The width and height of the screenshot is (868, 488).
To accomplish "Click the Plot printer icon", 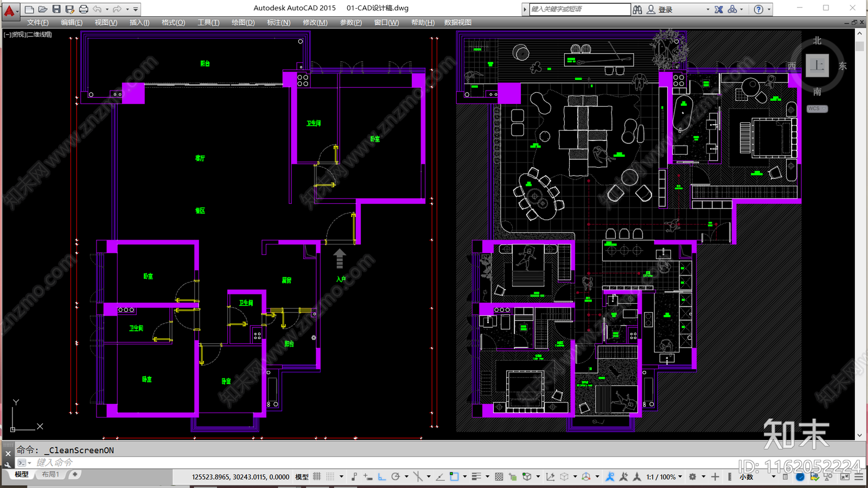I will (83, 9).
